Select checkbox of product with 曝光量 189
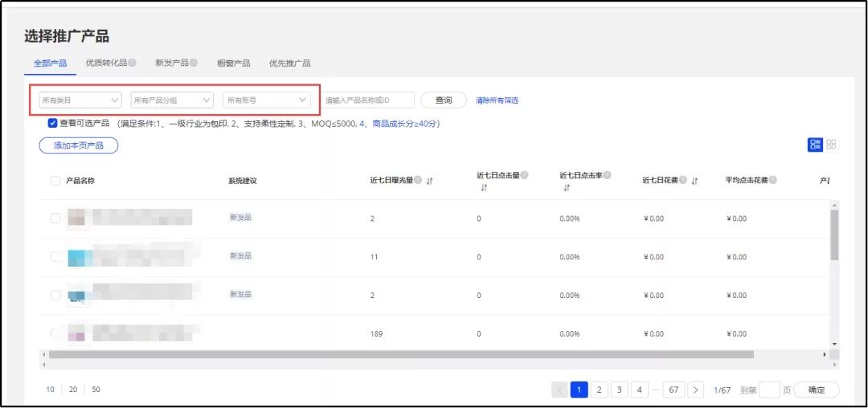This screenshot has height=408, width=868. (x=55, y=333)
